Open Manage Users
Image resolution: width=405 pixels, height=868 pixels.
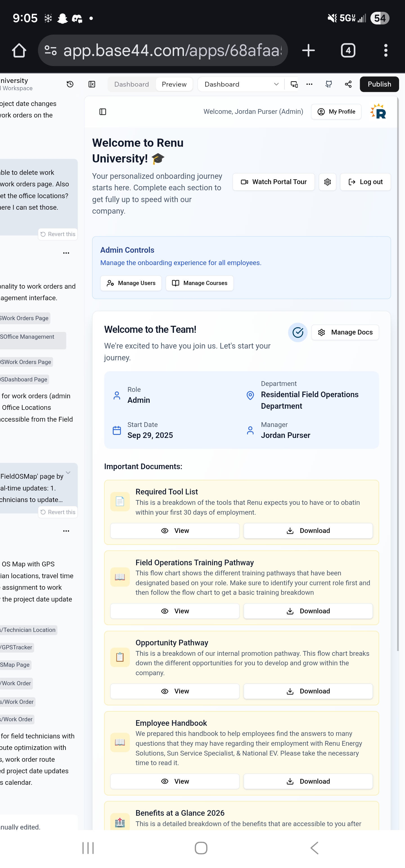(131, 283)
